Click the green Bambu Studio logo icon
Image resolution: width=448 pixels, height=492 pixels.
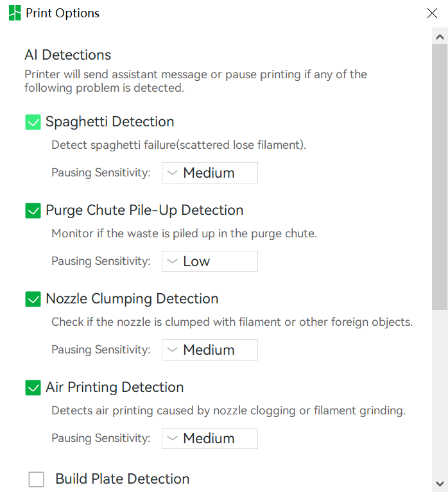click(x=15, y=13)
